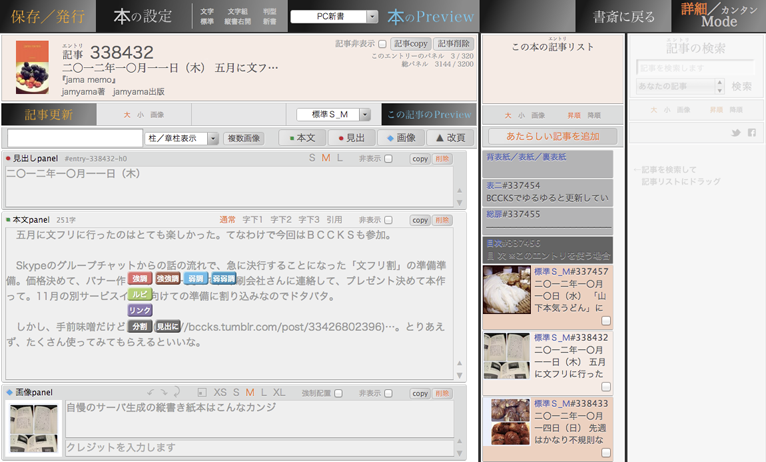The image size is (766, 462).
Task: Apply the green ルビ ruby annotation tag
Action: [x=140, y=294]
